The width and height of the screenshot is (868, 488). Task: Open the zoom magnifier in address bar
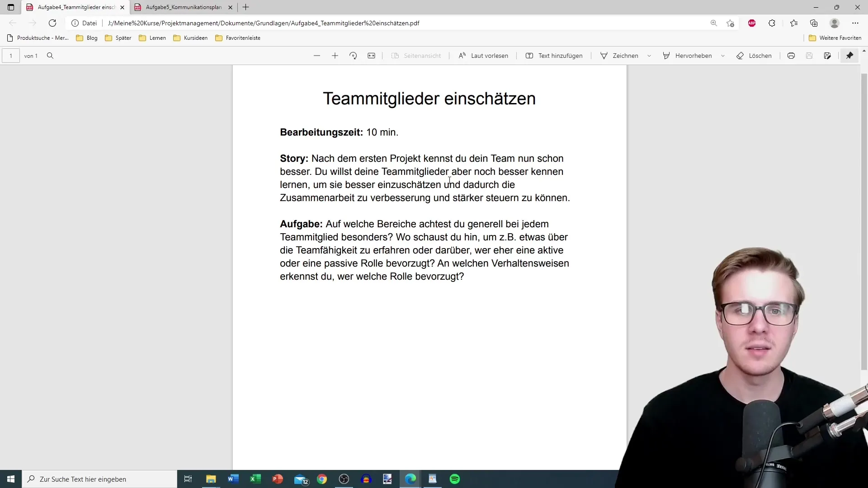tap(714, 23)
